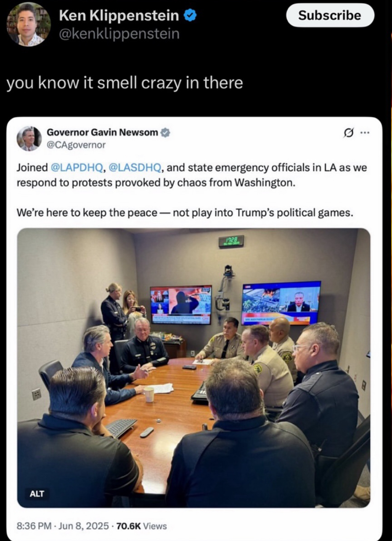Image resolution: width=392 pixels, height=541 pixels.
Task: Click the Governor Gavin Newsom display name
Action: pyautogui.click(x=103, y=133)
